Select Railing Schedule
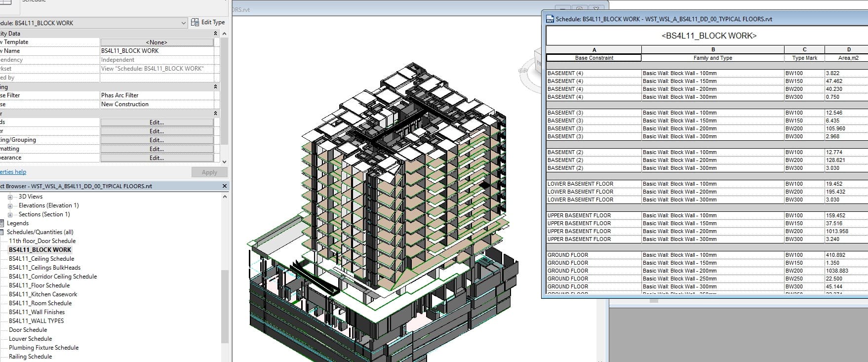The width and height of the screenshot is (868, 362). (30, 357)
